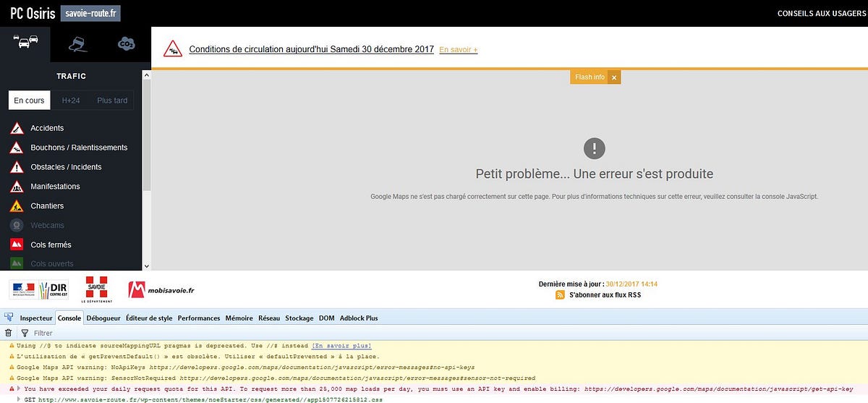868x403 pixels.
Task: Open the Inspecteur devtools tab
Action: point(36,318)
